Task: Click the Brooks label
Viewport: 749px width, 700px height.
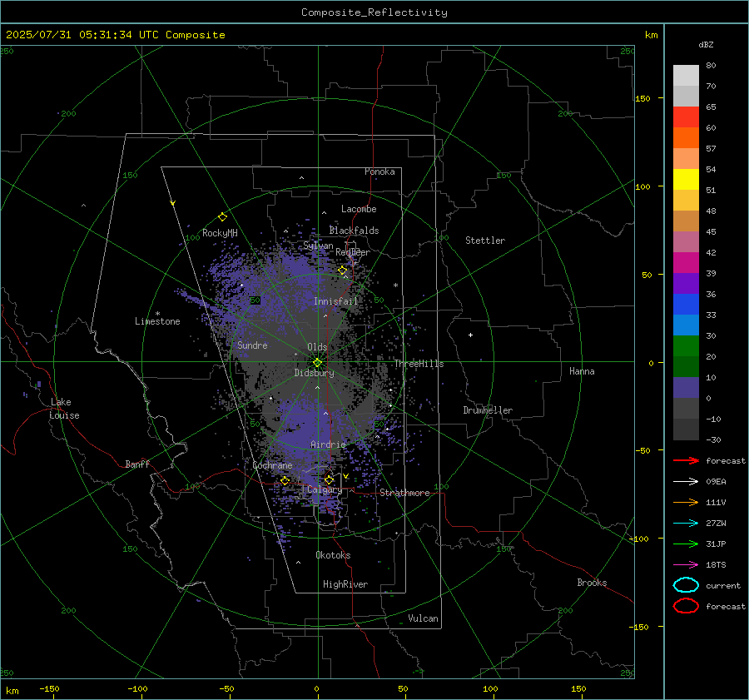Action: (592, 583)
